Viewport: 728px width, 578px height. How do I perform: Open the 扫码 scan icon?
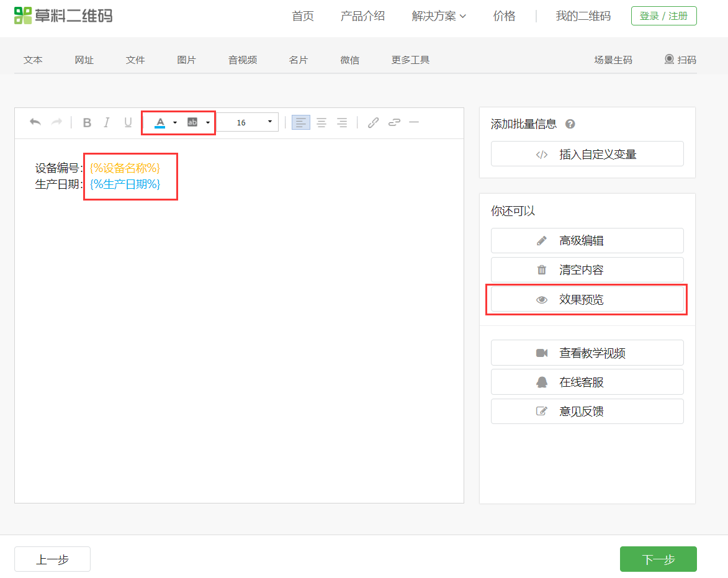(680, 60)
